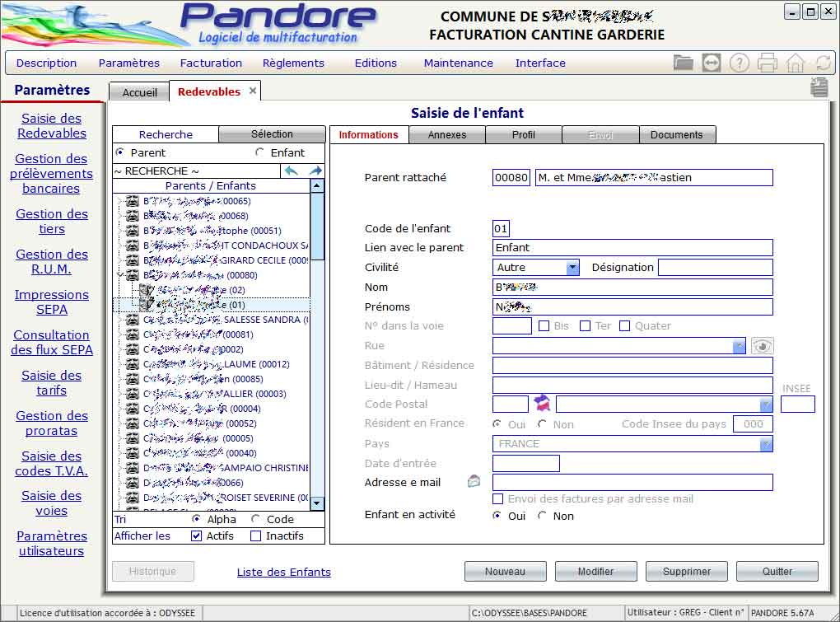Viewport: 840px width, 622px height.
Task: Click the back arrow beside the search field
Action: click(291, 171)
